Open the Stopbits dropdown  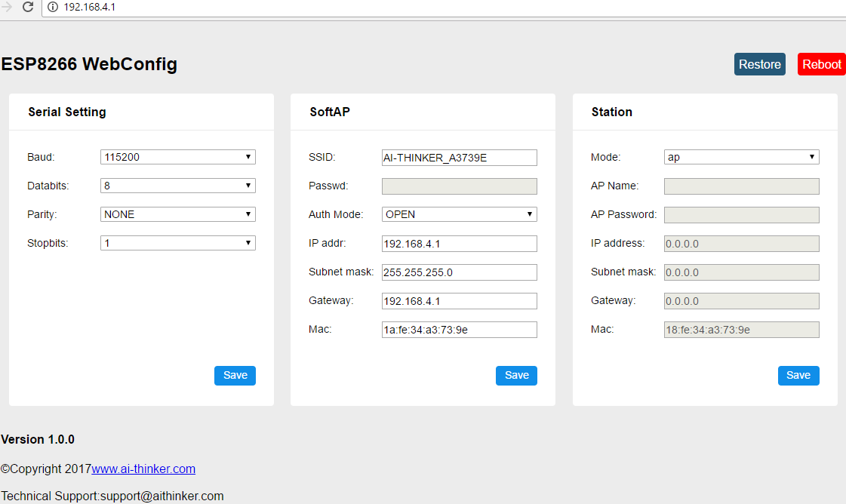(x=178, y=243)
